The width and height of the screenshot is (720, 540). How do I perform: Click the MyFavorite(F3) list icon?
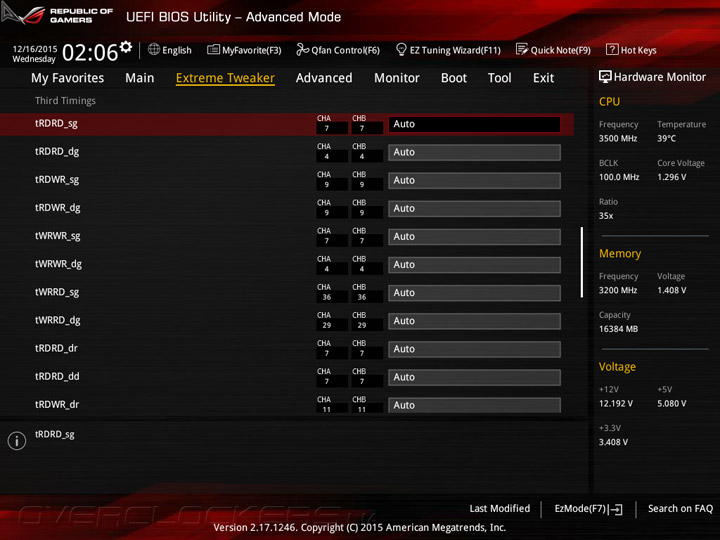213,50
